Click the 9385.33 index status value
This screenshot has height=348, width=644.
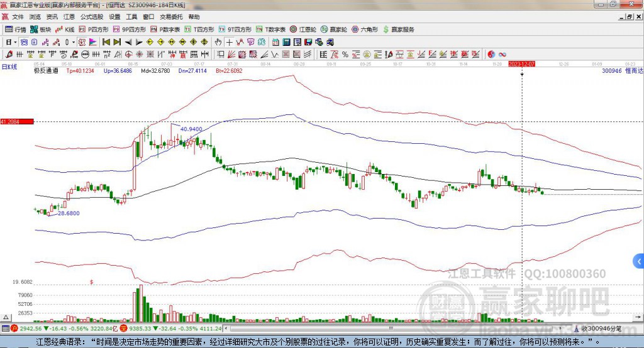pyautogui.click(x=140, y=329)
